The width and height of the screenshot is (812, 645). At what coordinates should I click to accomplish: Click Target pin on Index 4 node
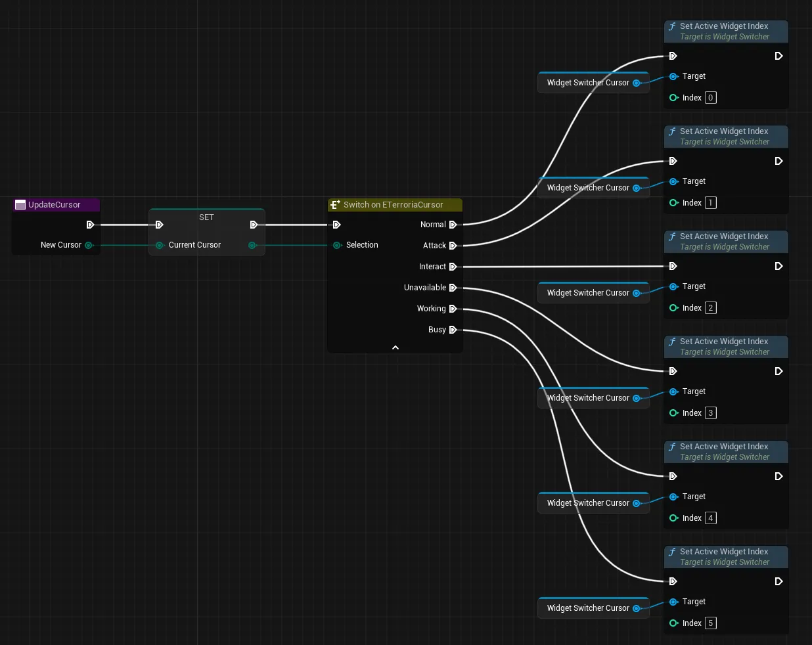click(x=673, y=497)
